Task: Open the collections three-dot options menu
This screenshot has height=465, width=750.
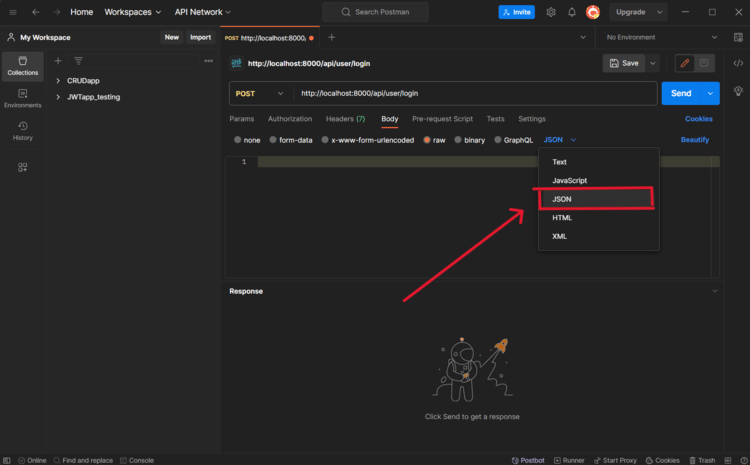Action: coord(209,61)
